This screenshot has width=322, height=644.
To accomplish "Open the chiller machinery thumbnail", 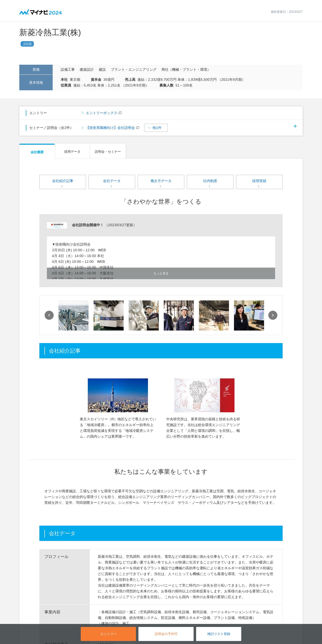I will (x=109, y=315).
